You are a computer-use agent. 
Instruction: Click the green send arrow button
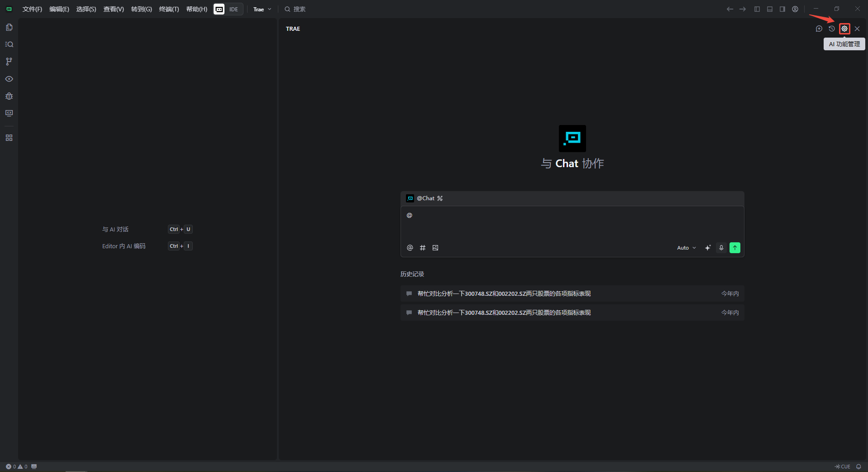coord(735,248)
